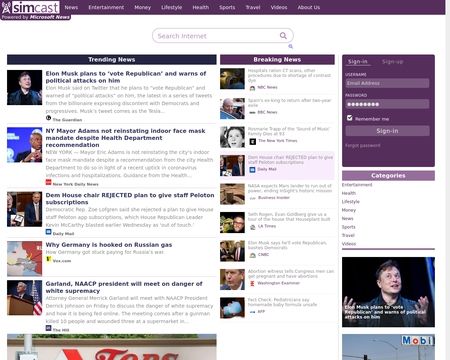Open Rosmarie Trapp Sound of Music story
The image size is (450, 360).
(x=289, y=131)
